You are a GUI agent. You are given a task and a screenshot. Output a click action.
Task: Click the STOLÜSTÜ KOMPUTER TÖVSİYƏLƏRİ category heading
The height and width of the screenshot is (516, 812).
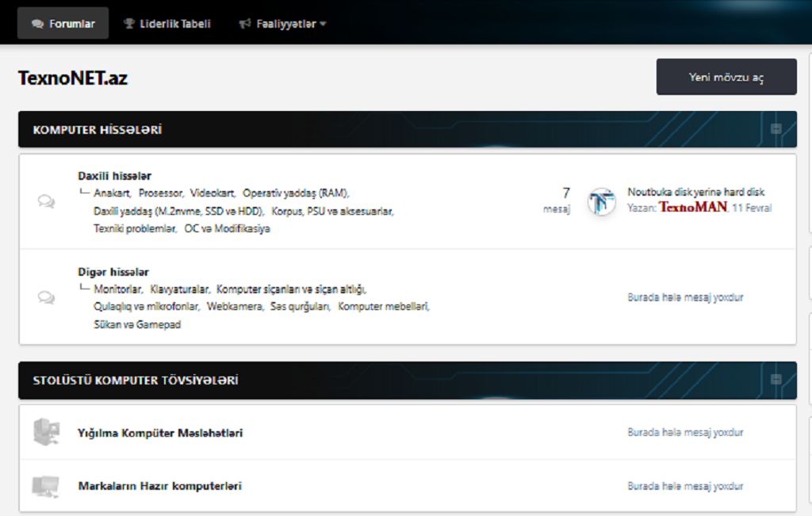(x=136, y=380)
